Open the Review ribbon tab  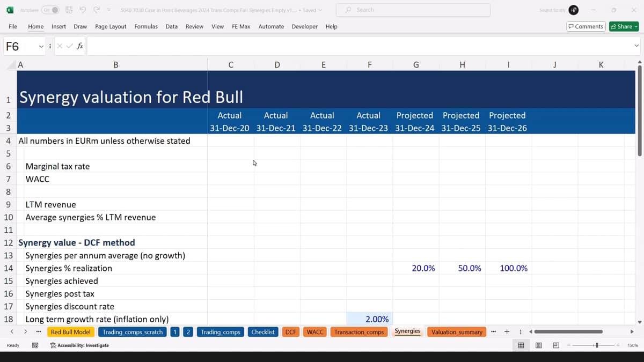(x=194, y=26)
